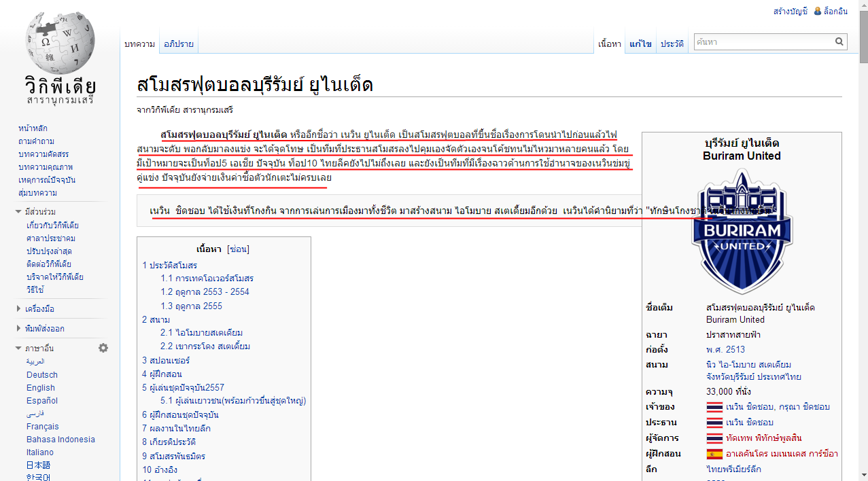Click the Wikipedia globe logo
This screenshot has height=481, width=868.
(60, 43)
